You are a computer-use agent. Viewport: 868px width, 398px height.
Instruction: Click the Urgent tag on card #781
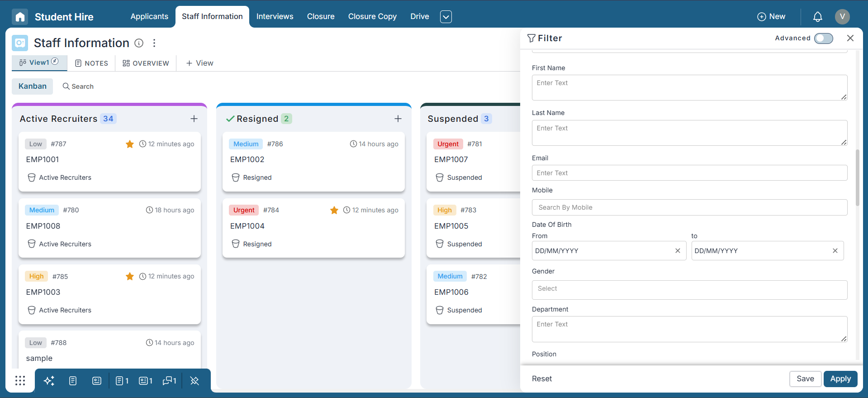point(448,144)
